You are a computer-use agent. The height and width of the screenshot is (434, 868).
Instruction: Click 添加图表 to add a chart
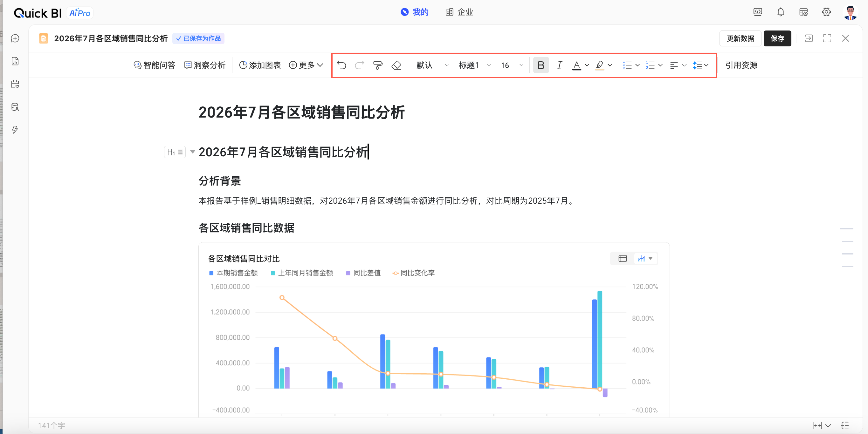pos(260,65)
